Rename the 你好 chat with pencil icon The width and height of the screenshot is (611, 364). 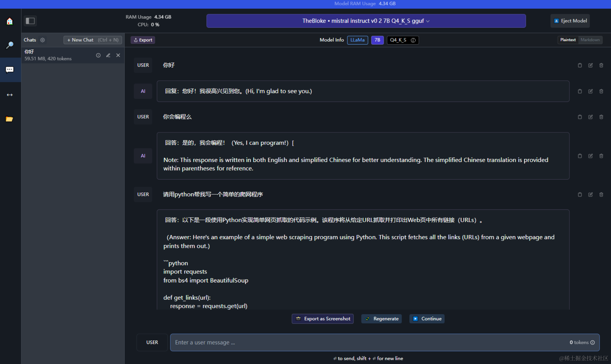[x=108, y=55]
